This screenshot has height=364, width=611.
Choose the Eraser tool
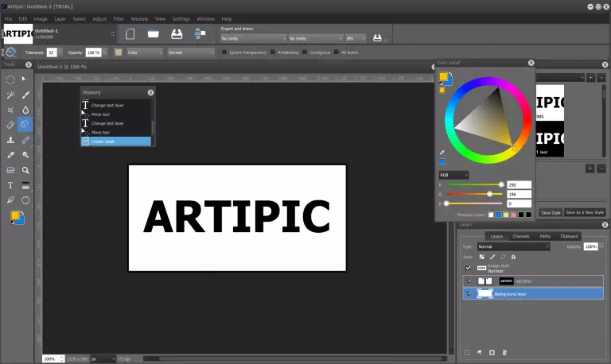tap(10, 125)
